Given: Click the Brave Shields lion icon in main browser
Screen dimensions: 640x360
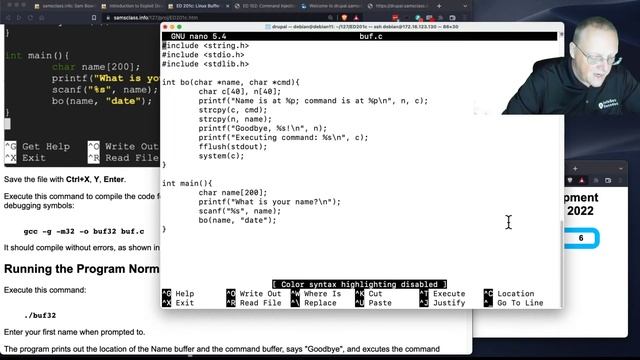Looking at the screenshot, I should [x=344, y=18].
